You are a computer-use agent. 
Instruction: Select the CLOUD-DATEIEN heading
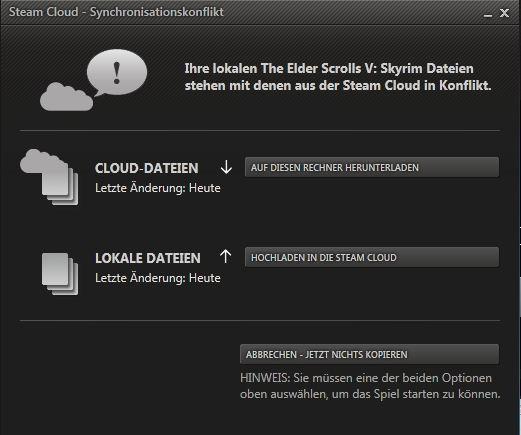click(x=147, y=168)
